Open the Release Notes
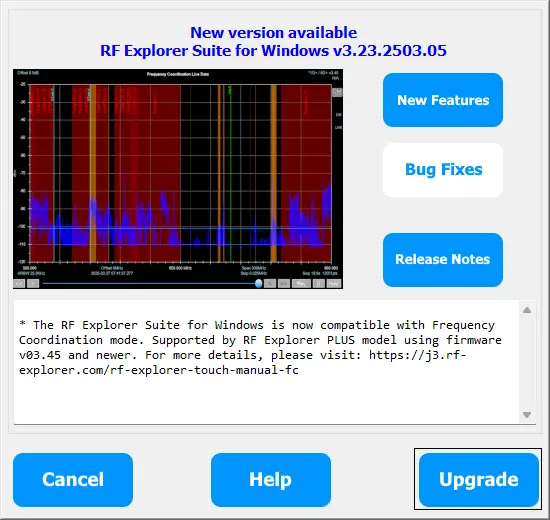Image resolution: width=550 pixels, height=520 pixels. coord(443,260)
